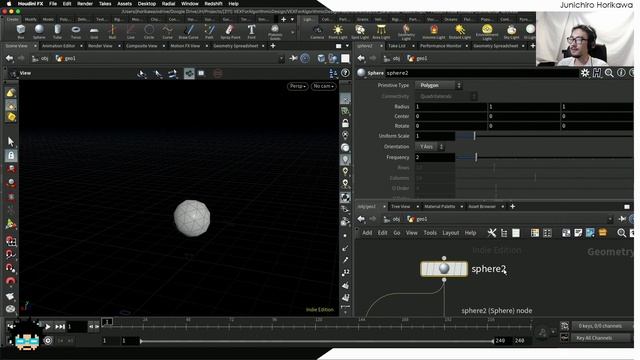Open viewport help question icon
This screenshot has width=640, height=360.
coord(345,73)
